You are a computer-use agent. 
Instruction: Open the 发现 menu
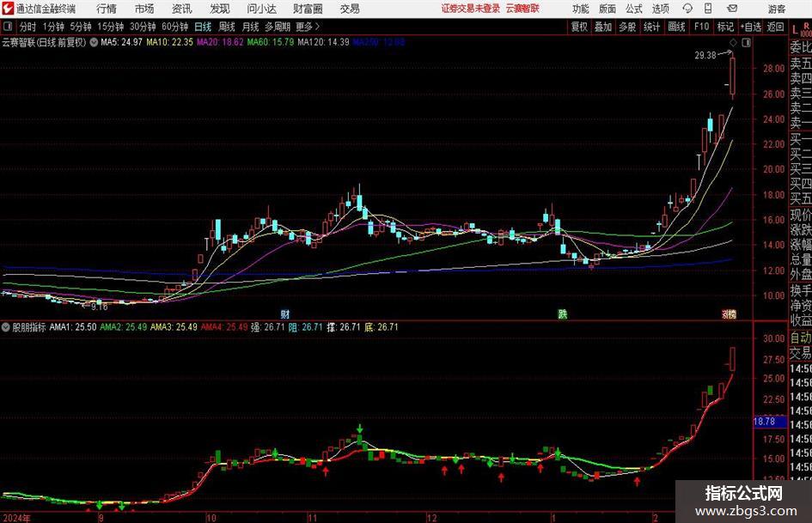click(x=220, y=9)
